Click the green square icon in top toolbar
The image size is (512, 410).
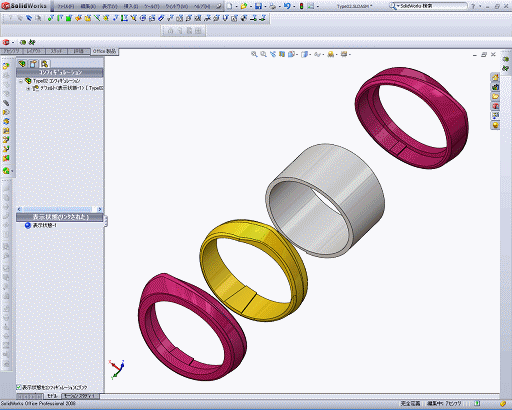tap(69, 18)
